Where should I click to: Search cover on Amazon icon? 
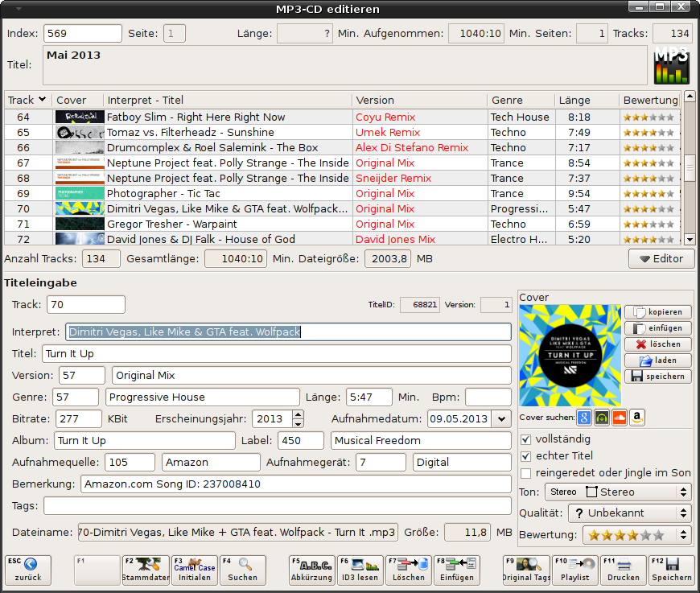click(637, 418)
